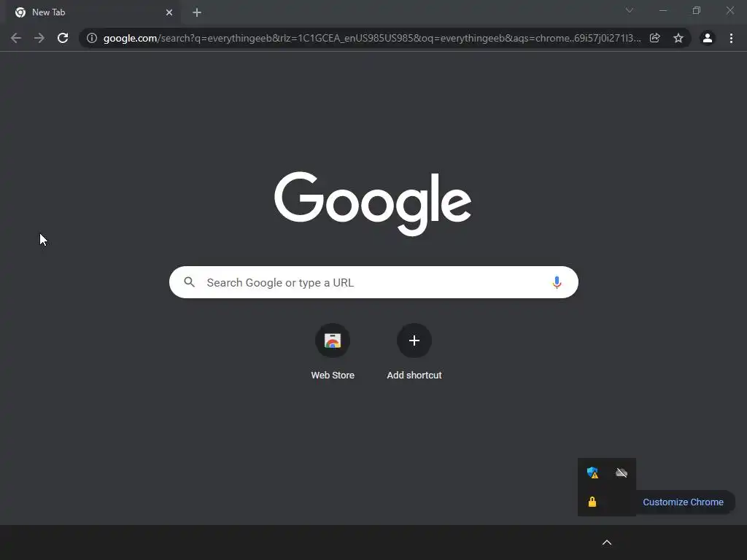Click the magnifier icon in search box
The height and width of the screenshot is (560, 747).
(x=190, y=282)
